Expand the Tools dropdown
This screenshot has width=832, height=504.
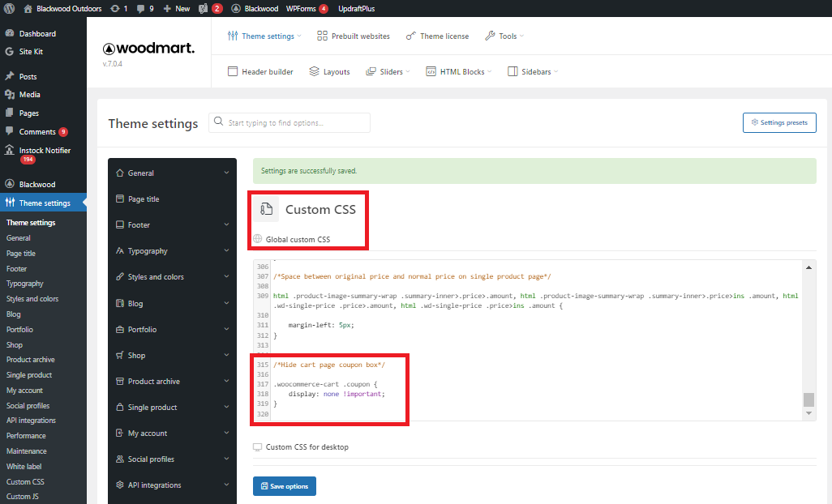504,36
